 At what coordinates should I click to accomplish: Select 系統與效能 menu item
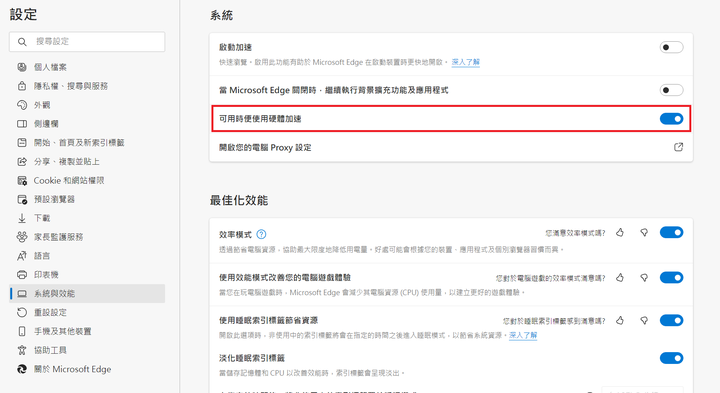(x=87, y=293)
